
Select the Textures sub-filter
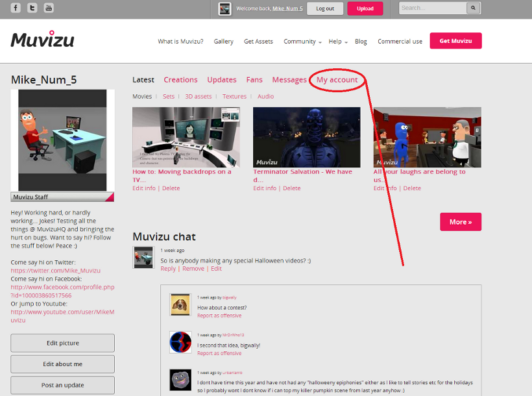click(x=234, y=97)
